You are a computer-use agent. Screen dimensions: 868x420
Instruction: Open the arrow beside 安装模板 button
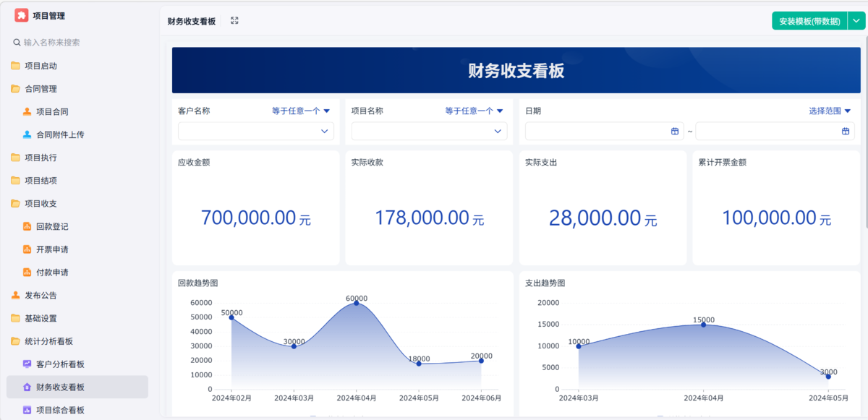tap(855, 21)
